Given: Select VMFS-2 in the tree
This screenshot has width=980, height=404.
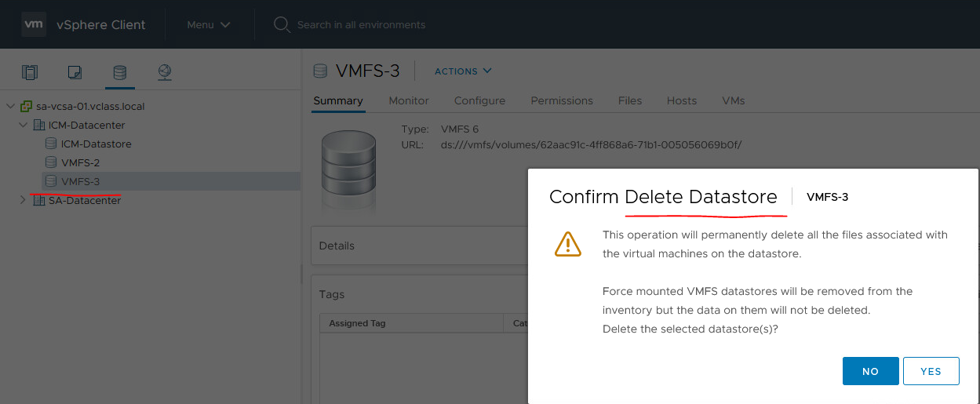Looking at the screenshot, I should click(80, 162).
